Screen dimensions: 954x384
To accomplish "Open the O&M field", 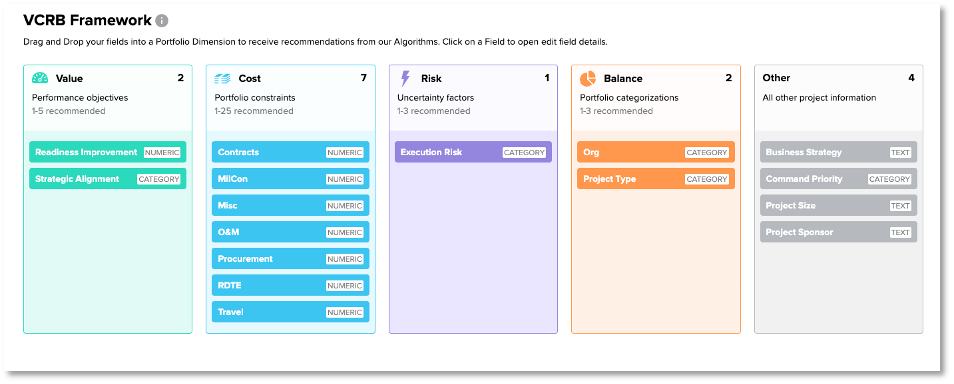I will 290,232.
